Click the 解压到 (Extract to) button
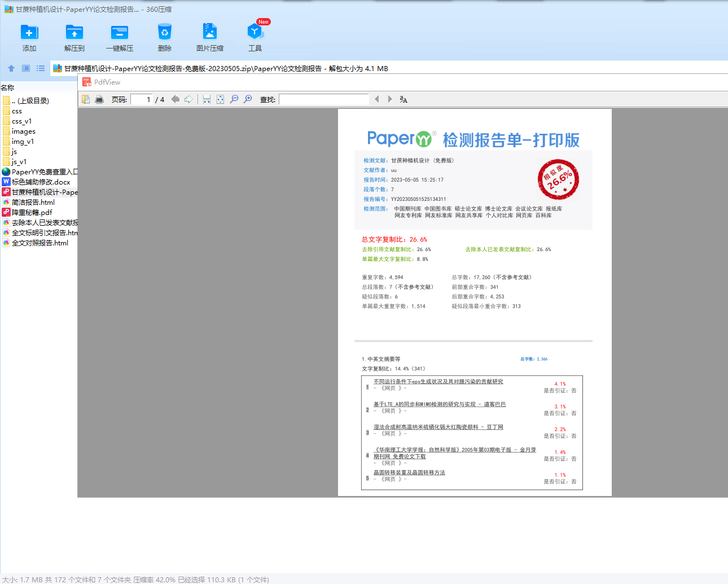The width and height of the screenshot is (728, 584). click(74, 38)
